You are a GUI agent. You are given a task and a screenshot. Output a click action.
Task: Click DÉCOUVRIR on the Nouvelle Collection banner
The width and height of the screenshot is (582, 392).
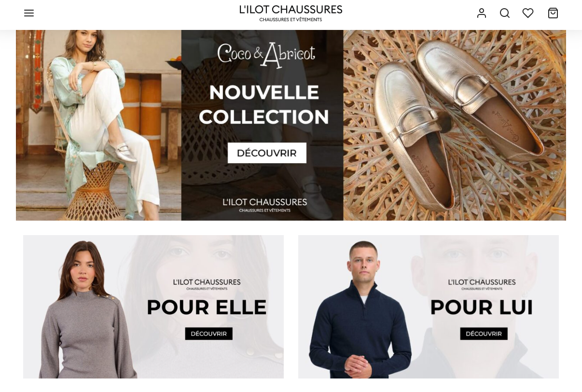[x=267, y=153]
